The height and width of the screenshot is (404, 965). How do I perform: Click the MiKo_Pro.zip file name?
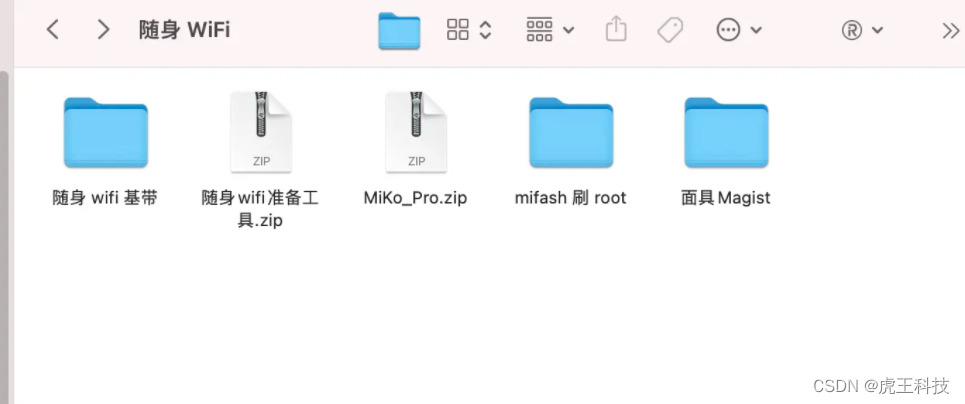415,198
